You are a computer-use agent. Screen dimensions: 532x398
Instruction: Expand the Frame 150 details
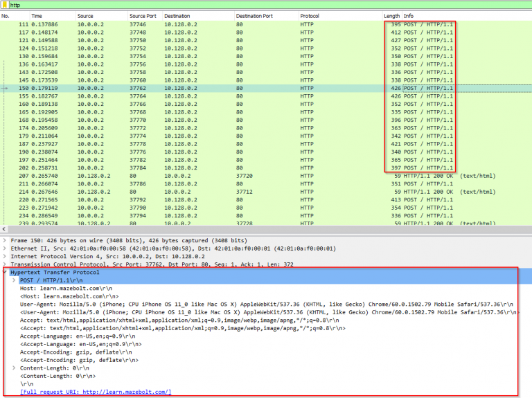pyautogui.click(x=5, y=240)
